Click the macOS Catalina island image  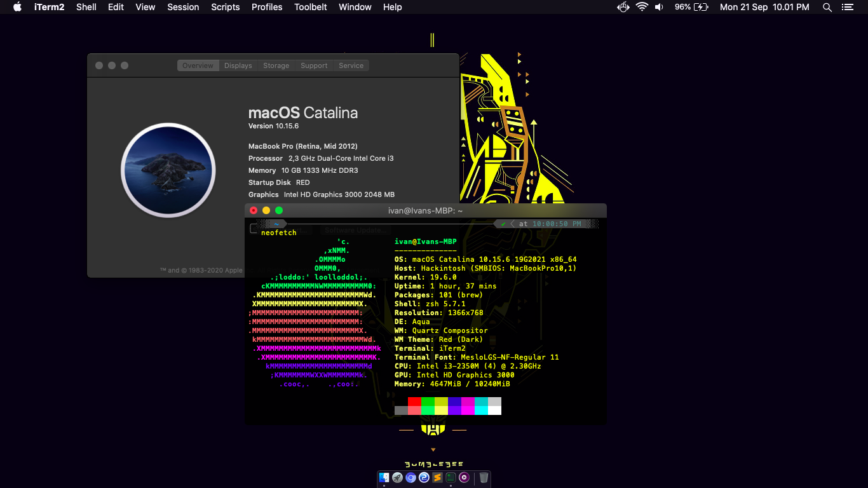click(168, 170)
